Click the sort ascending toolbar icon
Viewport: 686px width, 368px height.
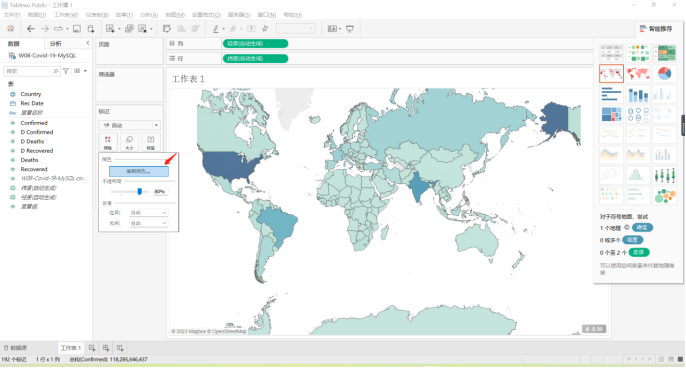[x=181, y=29]
